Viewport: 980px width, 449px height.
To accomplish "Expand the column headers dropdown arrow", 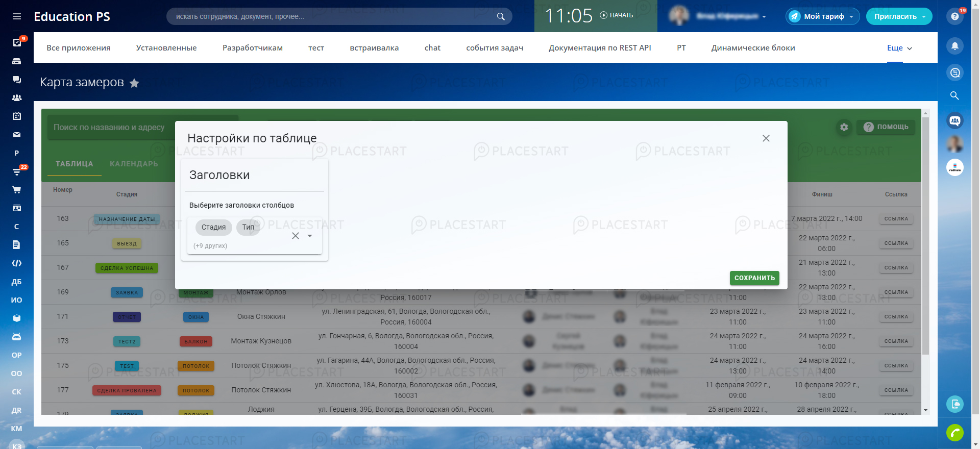I will click(310, 236).
